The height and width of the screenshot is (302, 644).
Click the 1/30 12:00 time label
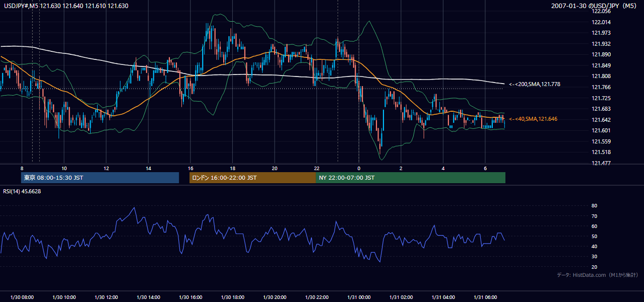coord(106,297)
